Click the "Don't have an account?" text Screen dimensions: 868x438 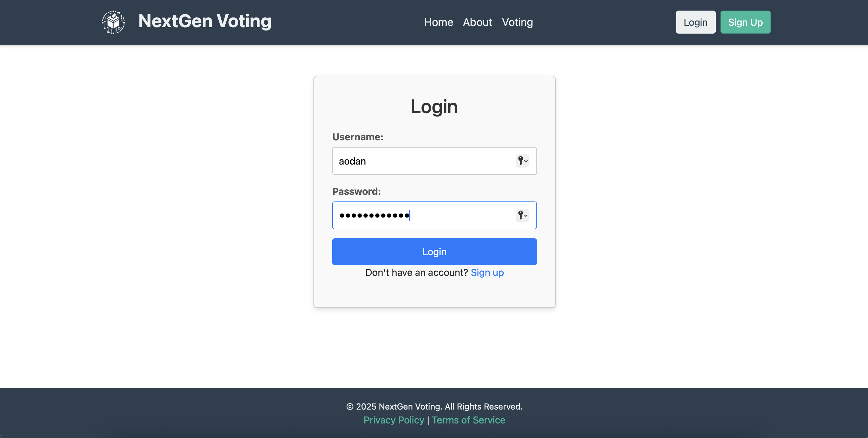[x=416, y=272]
